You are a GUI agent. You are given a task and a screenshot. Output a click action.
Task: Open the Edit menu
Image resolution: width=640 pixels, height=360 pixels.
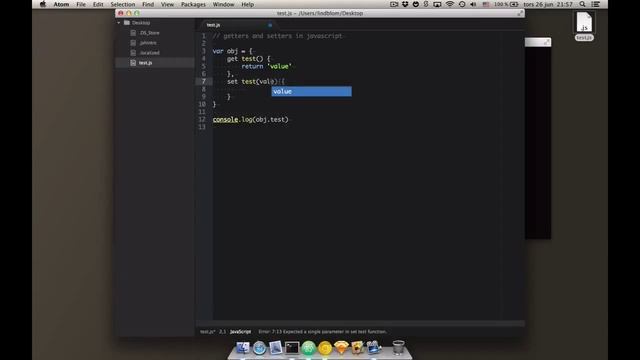(x=98, y=4)
